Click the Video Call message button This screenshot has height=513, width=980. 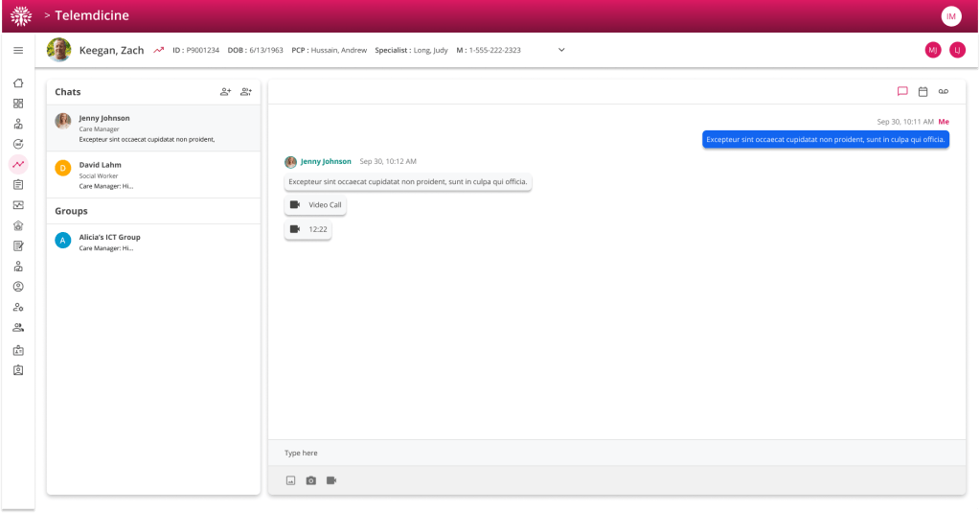(x=315, y=205)
